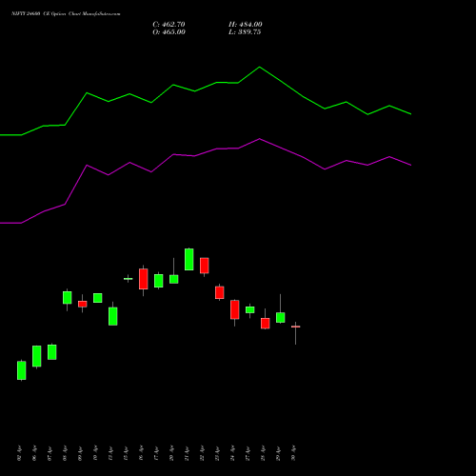Click the red candle for 16 Apr
Image resolution: width=476 pixels, height=476 pixels.
pyautogui.click(x=144, y=279)
